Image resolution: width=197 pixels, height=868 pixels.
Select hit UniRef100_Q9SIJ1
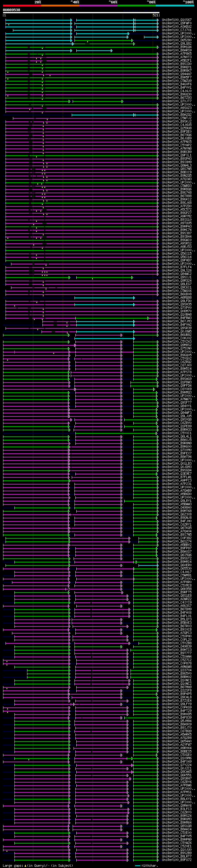point(177,277)
